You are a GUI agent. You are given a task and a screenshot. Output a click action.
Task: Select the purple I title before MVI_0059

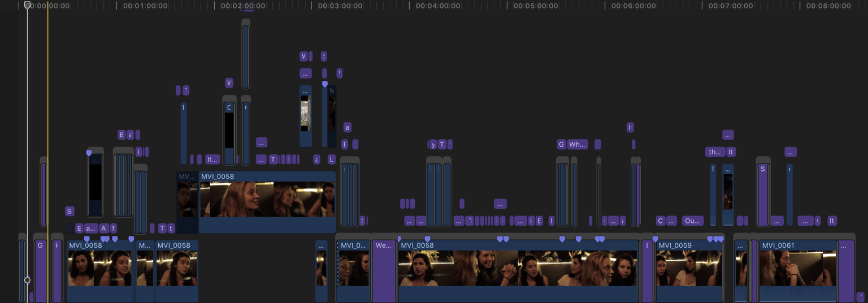(x=647, y=271)
